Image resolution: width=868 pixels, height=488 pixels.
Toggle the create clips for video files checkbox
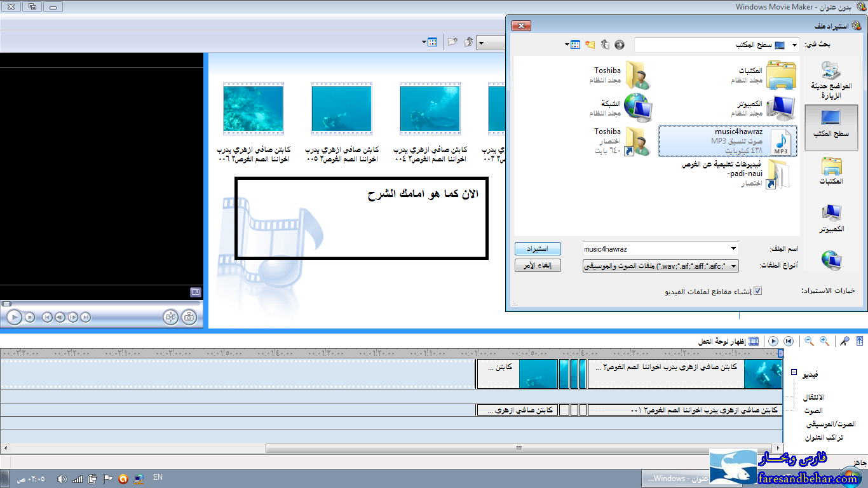pos(757,291)
